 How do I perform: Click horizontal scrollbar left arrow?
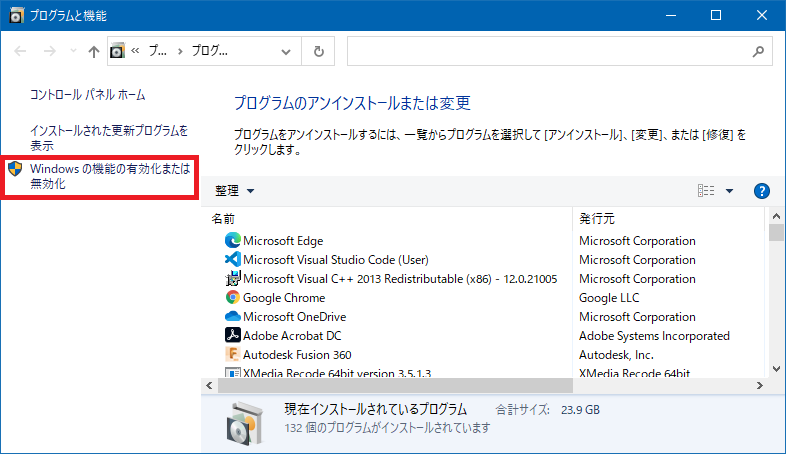tap(209, 385)
